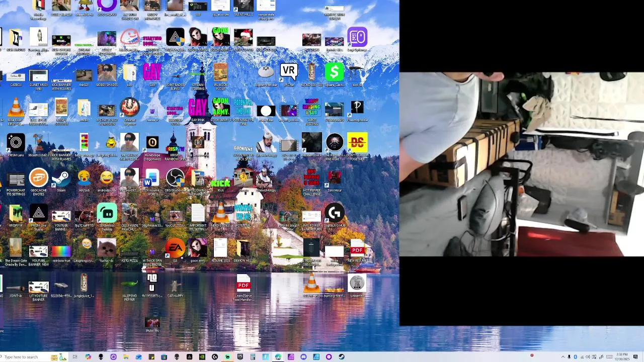Show hidden system tray icons
Image resolution: width=644 pixels, height=362 pixels.
tap(563, 357)
